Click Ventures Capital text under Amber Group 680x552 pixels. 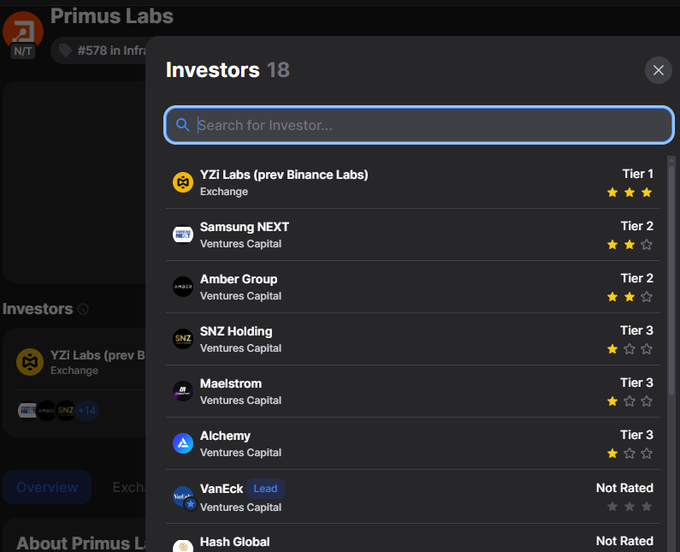coord(241,296)
